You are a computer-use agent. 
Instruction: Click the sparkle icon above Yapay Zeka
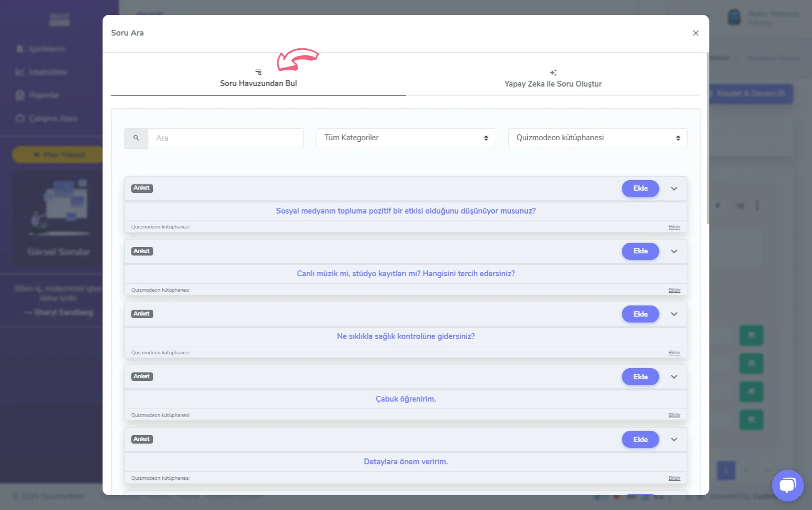tap(553, 73)
